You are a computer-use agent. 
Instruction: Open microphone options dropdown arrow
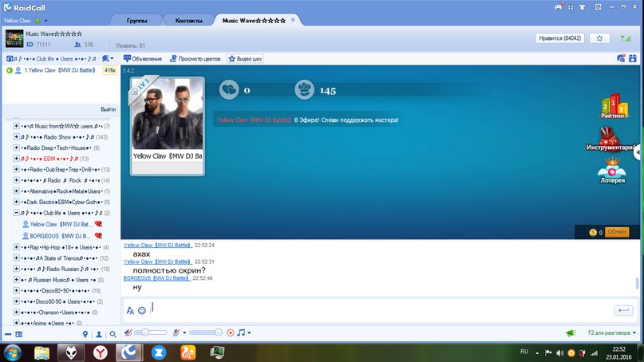coord(184,332)
